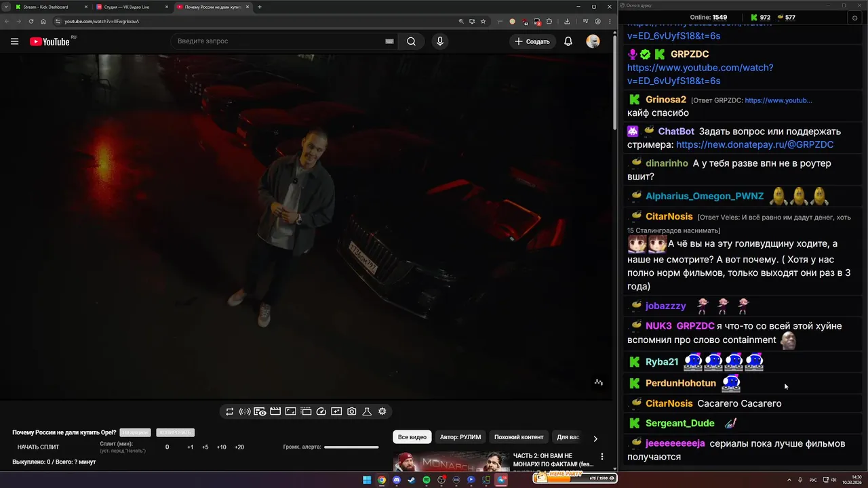Select the Все видео filter chip

[412, 437]
